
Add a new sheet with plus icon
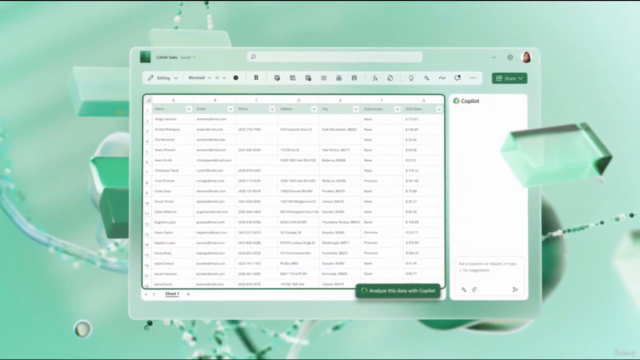[x=188, y=294]
